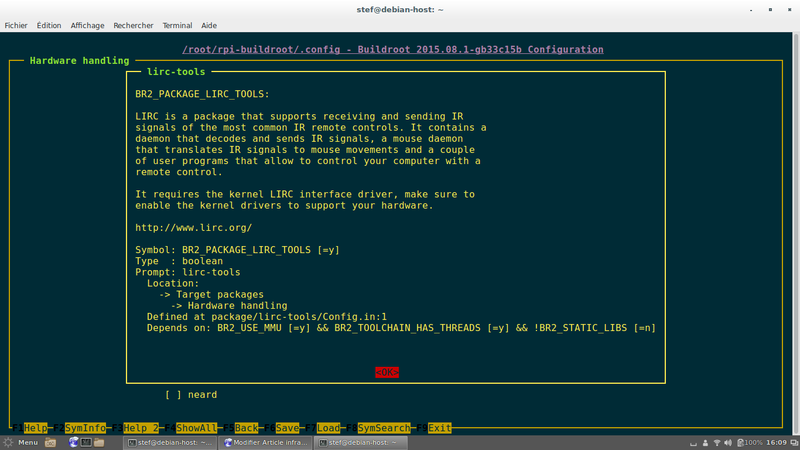Click the Buildroot Configuration title line
The width and height of the screenshot is (800, 450).
click(393, 49)
